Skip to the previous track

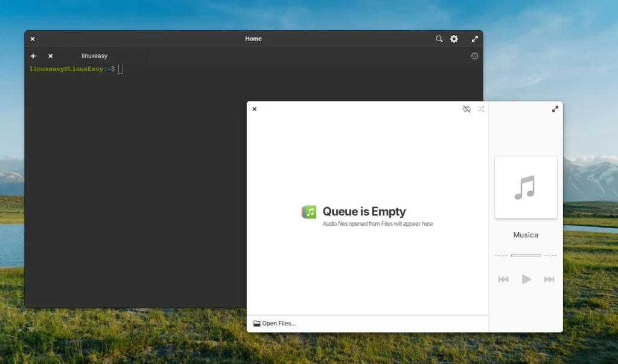(503, 279)
